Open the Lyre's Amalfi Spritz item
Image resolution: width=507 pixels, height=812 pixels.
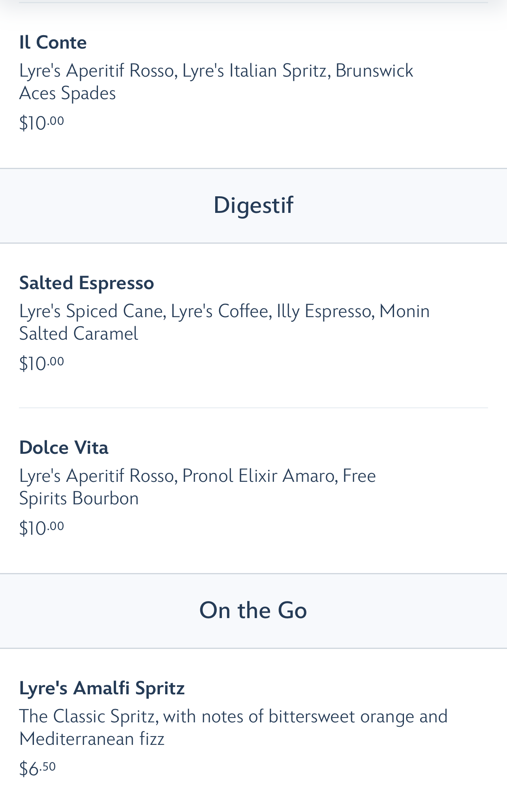pyautogui.click(x=102, y=688)
